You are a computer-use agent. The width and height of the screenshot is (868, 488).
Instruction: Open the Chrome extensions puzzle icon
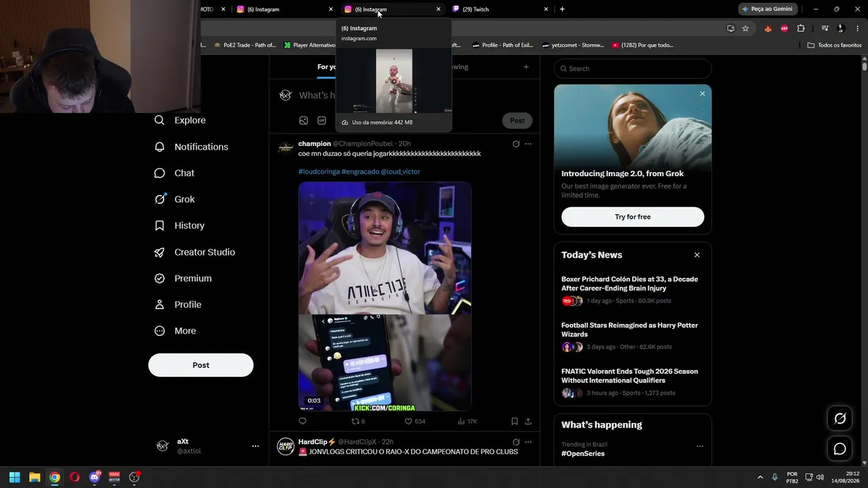click(801, 28)
